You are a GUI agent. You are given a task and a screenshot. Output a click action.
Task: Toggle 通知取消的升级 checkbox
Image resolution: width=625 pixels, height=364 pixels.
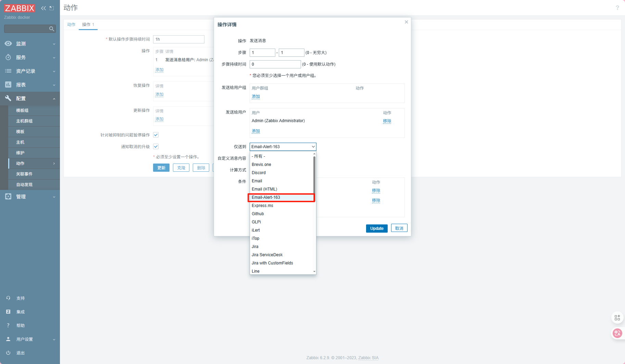(156, 146)
